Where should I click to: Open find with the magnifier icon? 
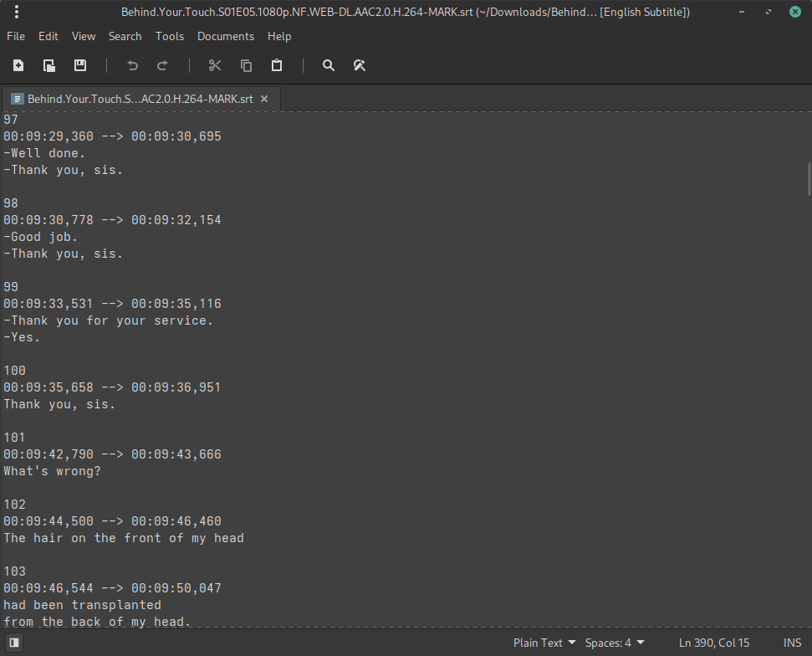[329, 65]
